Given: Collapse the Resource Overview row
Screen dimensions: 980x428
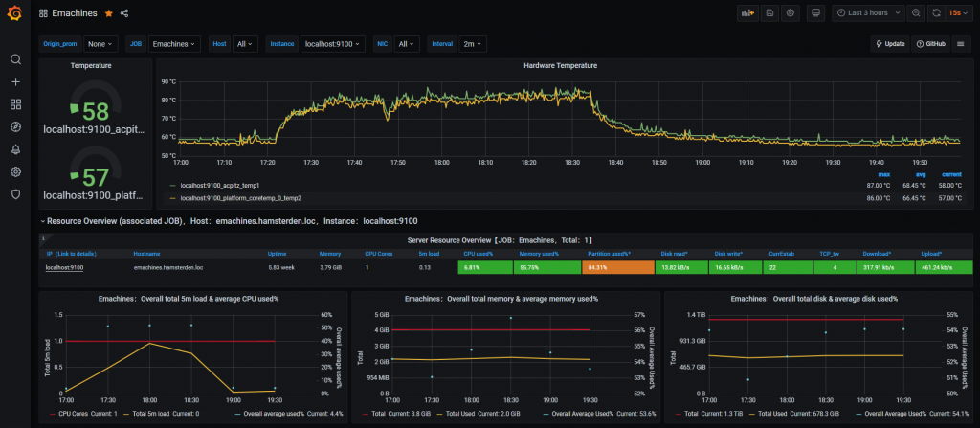Looking at the screenshot, I should tap(42, 220).
